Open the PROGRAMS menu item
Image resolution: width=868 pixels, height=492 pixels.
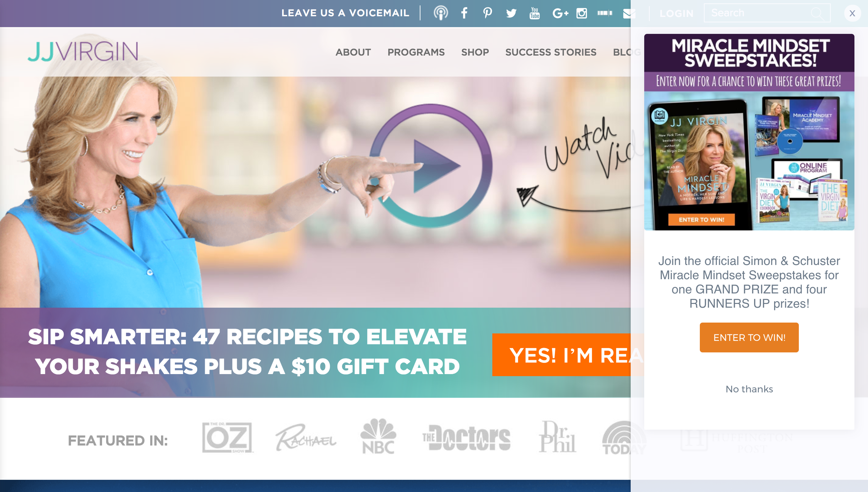(x=416, y=52)
